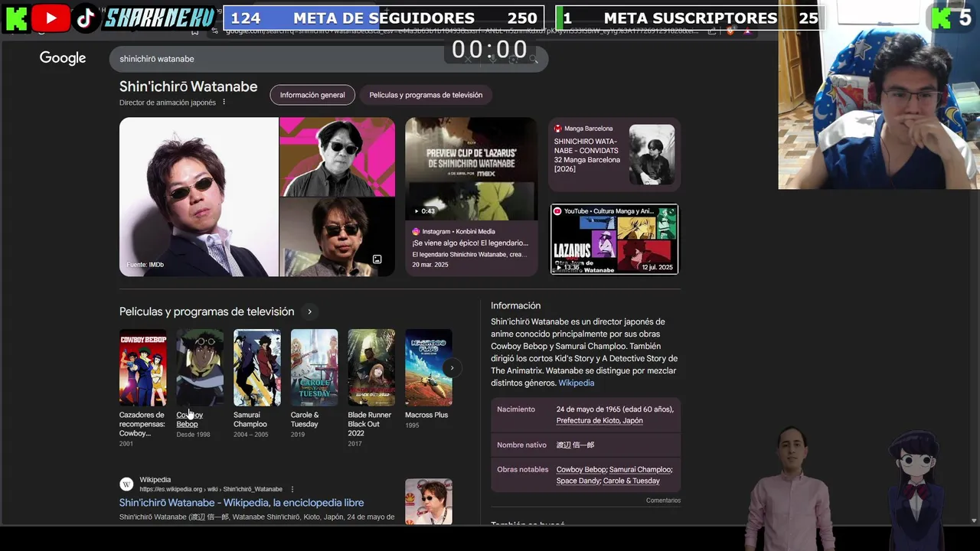Click the TikTok logo in the stream overlay
This screenshot has height=551, width=980.
tap(87, 18)
